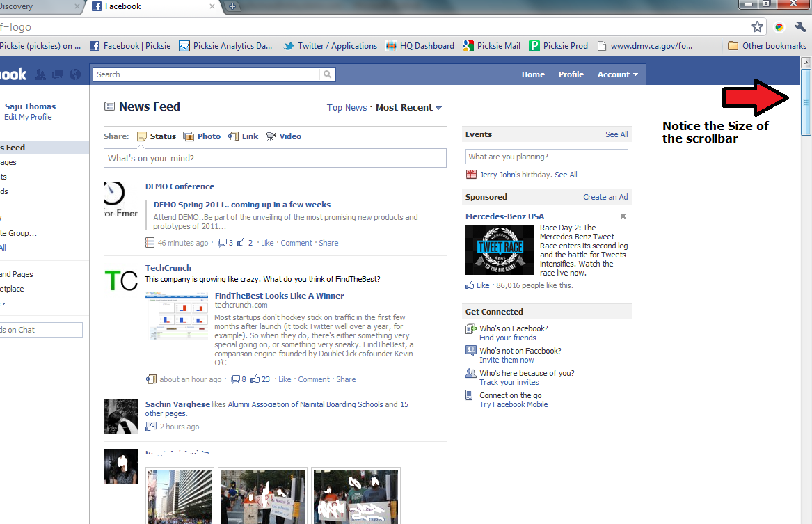Viewport: 812px width, 524px height.
Task: Click the page vertical scrollbar thumb
Action: pos(806,102)
